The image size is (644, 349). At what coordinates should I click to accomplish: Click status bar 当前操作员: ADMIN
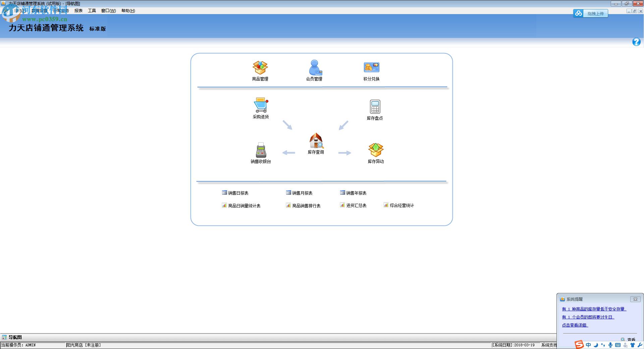coord(18,345)
